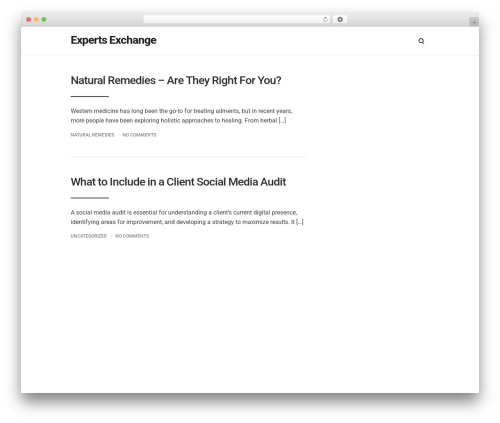This screenshot has width=500, height=423.
Task: Maximize the window with the green button
Action: (44, 19)
